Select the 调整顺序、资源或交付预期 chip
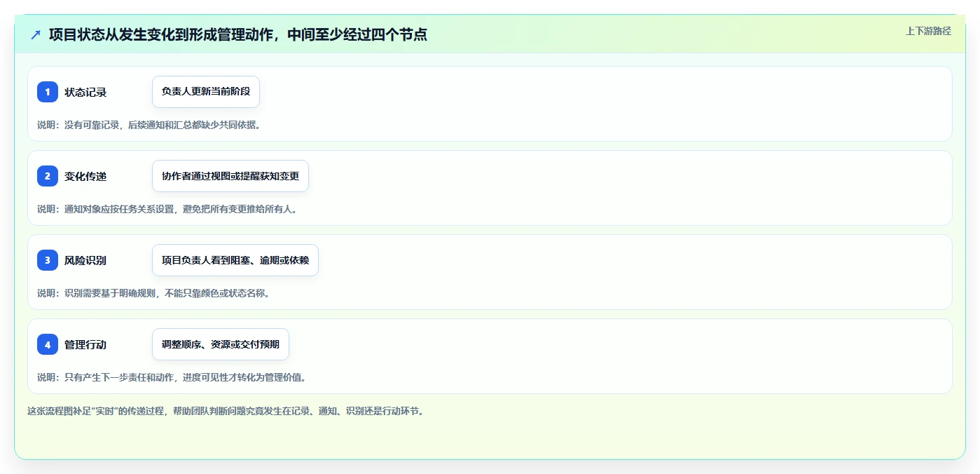Screen dimensions: 980x474 [x=221, y=344]
